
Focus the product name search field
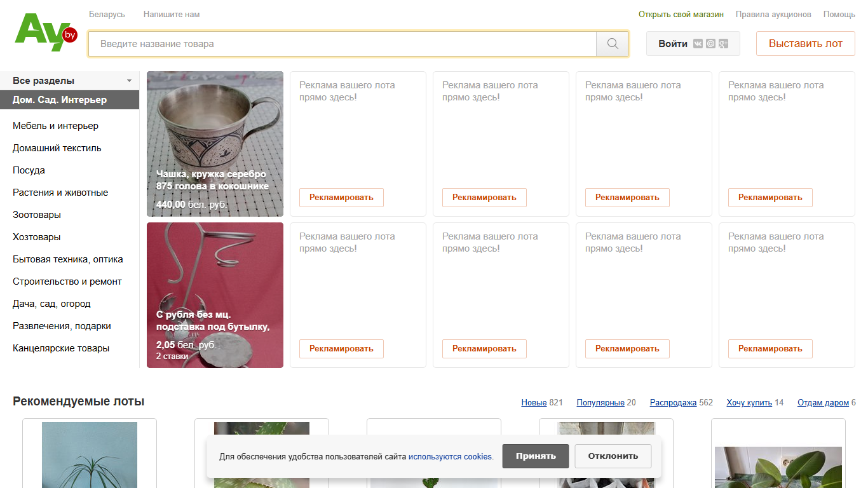[342, 44]
